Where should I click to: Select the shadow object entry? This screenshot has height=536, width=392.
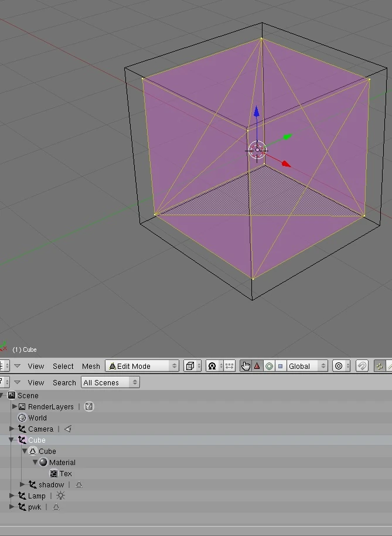51,485
